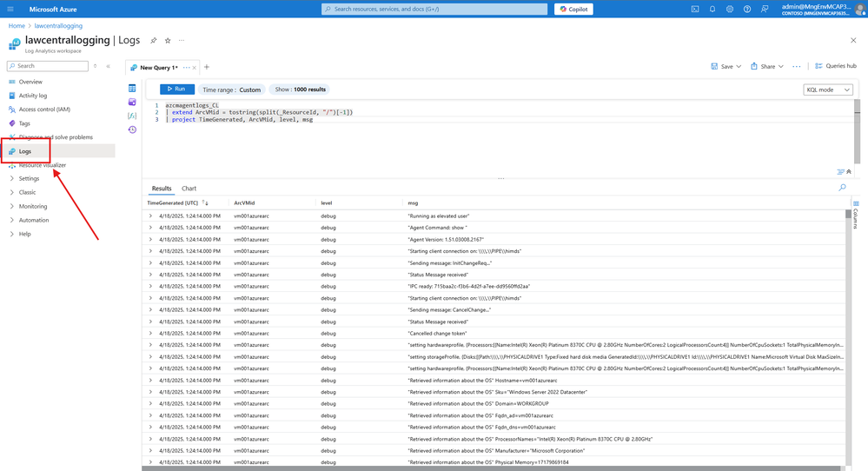Open the KQL mode dropdown
This screenshot has width=868, height=471.
coord(827,90)
